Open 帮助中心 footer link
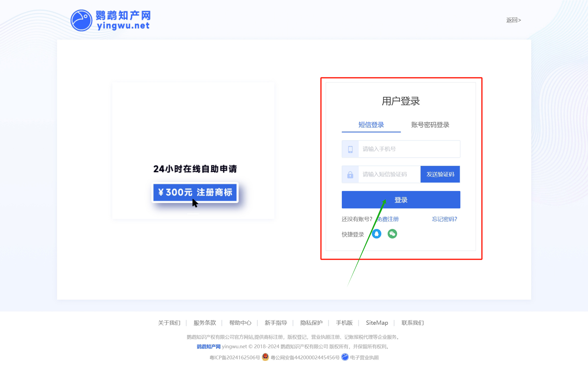588x368 pixels. coord(240,323)
